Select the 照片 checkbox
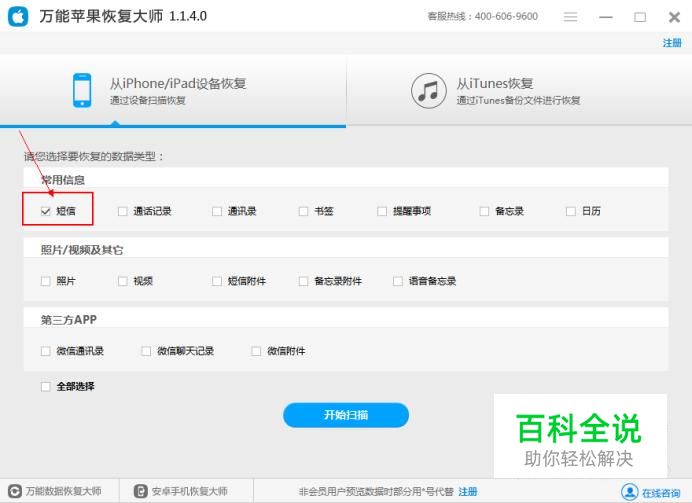 click(45, 281)
